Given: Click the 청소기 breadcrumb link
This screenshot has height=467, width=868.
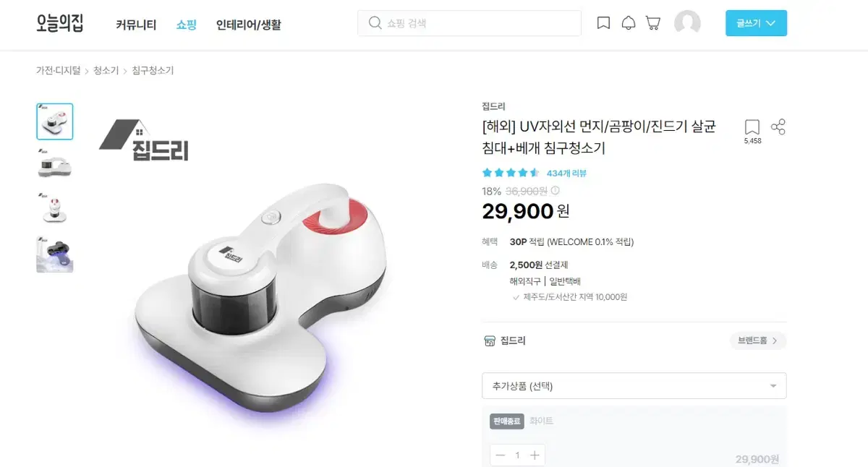Looking at the screenshot, I should (106, 71).
